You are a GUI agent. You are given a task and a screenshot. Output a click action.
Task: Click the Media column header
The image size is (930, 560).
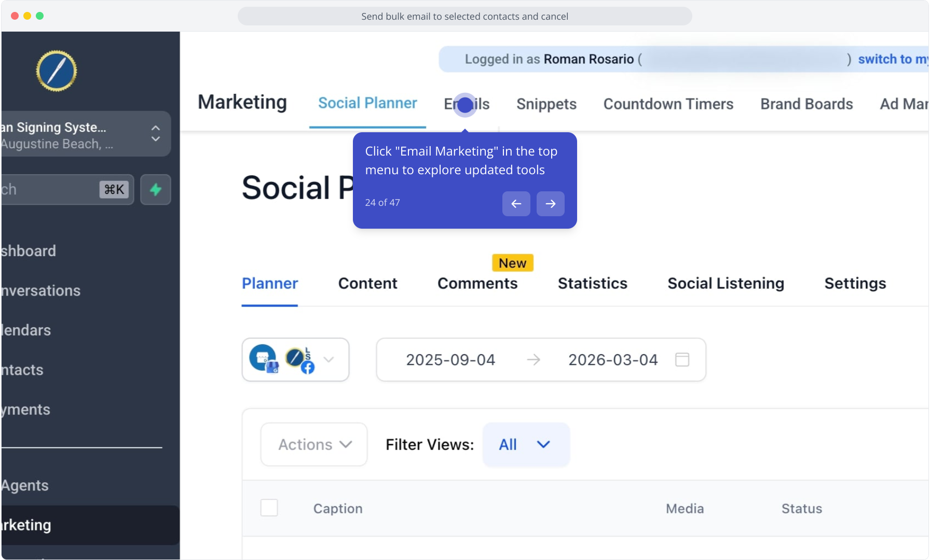[685, 509]
